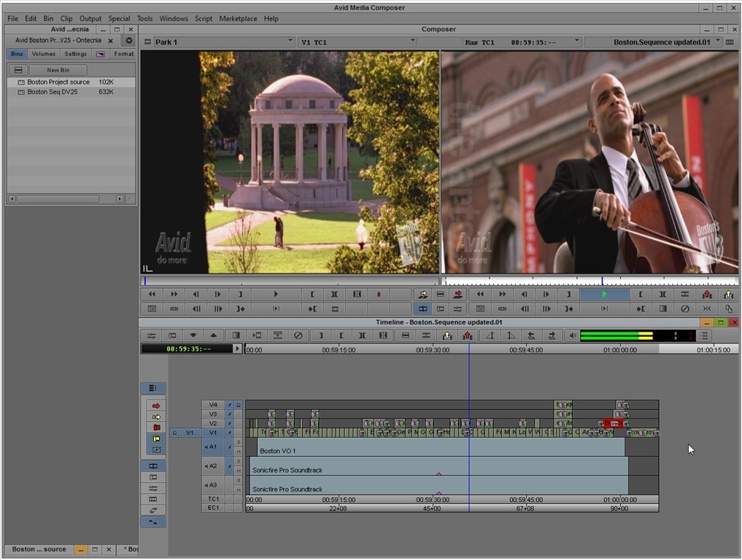The width and height of the screenshot is (742, 560).
Task: Play the source monitor clip
Action: [x=276, y=294]
